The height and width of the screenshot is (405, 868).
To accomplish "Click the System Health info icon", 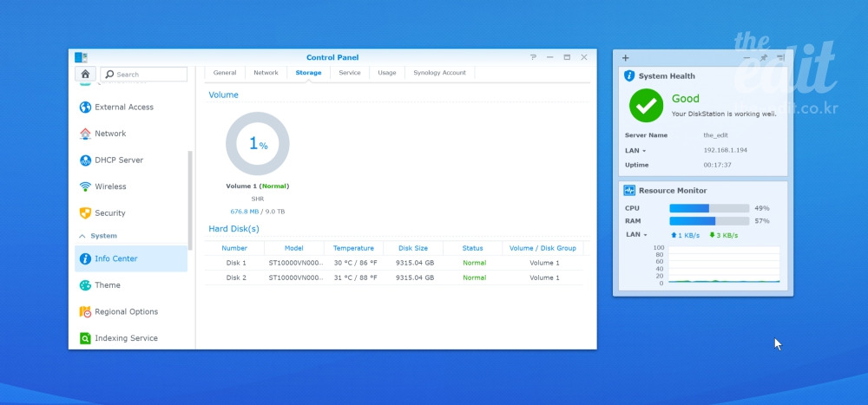I will pyautogui.click(x=629, y=75).
